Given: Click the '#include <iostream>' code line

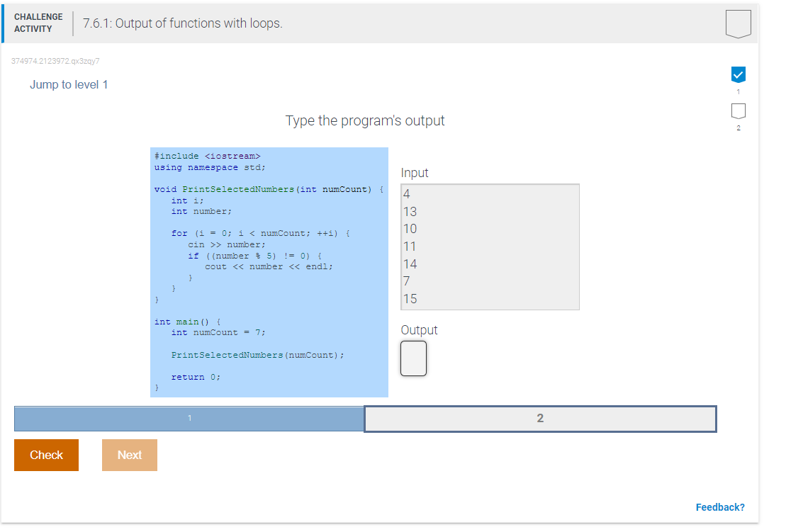Looking at the screenshot, I should pyautogui.click(x=208, y=157).
